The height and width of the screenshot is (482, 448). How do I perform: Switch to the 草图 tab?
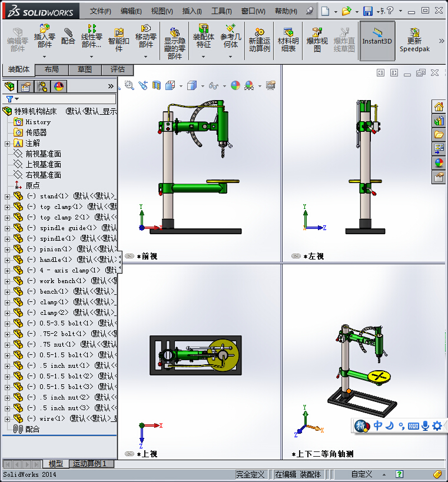[x=85, y=69]
